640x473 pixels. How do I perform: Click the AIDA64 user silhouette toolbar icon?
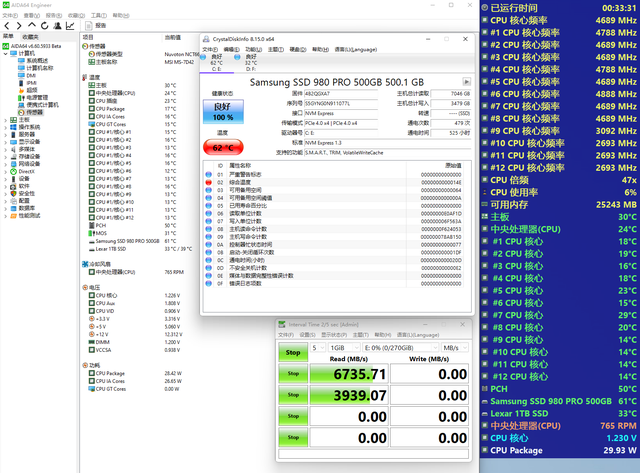(x=58, y=26)
